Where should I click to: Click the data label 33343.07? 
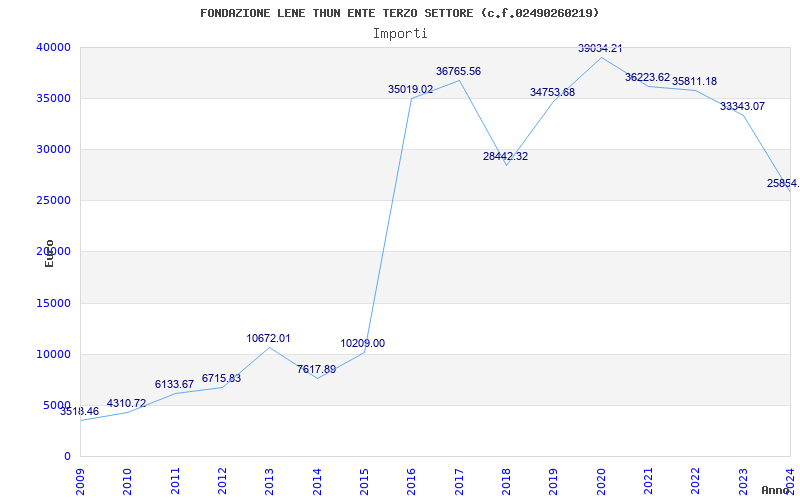click(742, 107)
